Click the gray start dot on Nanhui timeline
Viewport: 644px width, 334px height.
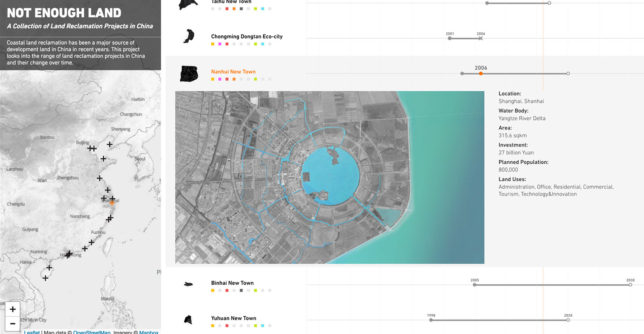[462, 73]
